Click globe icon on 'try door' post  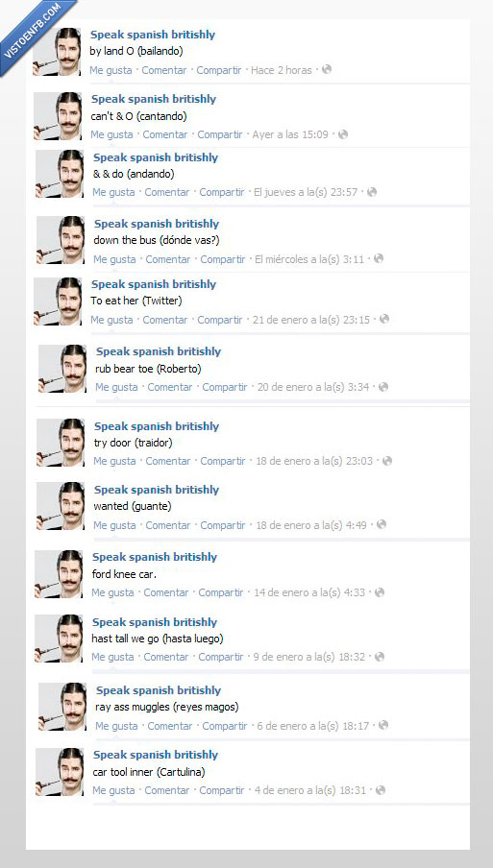click(x=386, y=460)
